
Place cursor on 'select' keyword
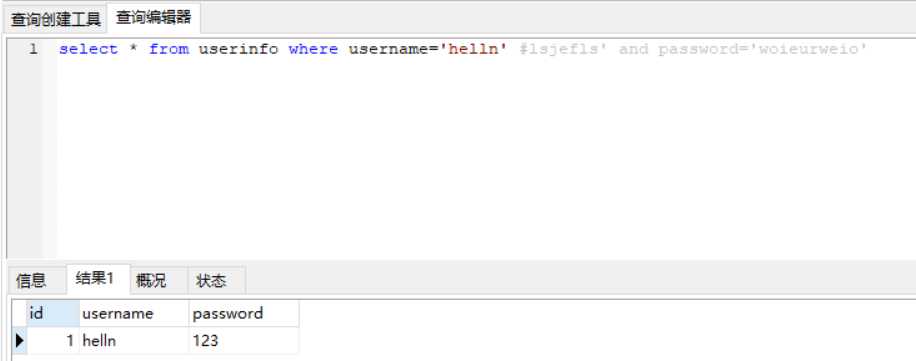pyautogui.click(x=88, y=49)
